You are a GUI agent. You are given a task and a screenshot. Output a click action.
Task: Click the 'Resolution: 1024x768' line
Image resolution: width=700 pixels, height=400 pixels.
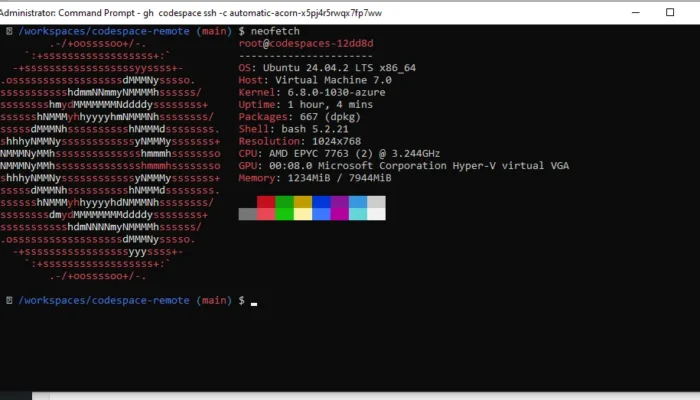pyautogui.click(x=300, y=142)
